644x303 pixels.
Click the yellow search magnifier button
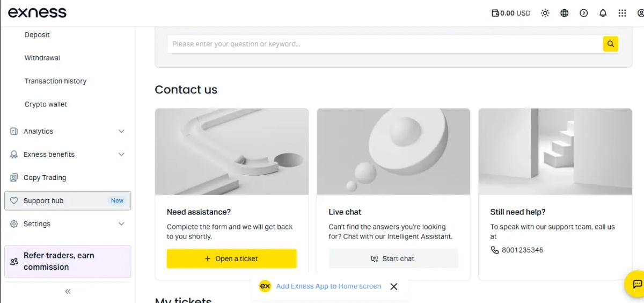pos(610,44)
